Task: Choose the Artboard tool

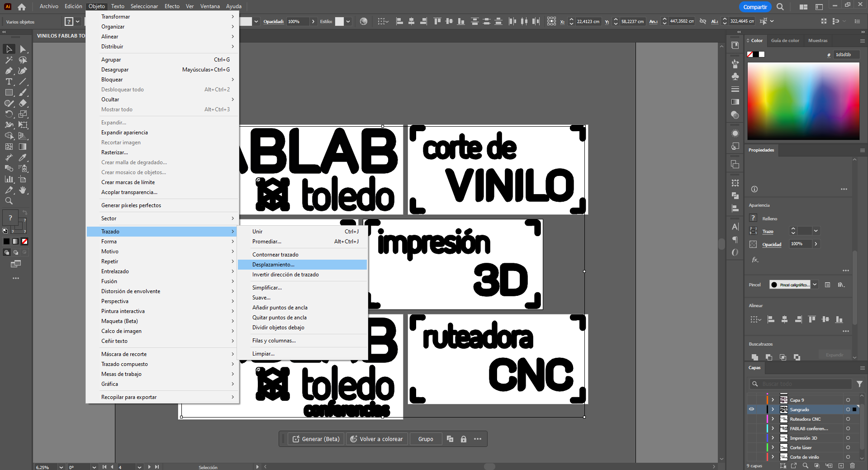Action: (x=23, y=179)
